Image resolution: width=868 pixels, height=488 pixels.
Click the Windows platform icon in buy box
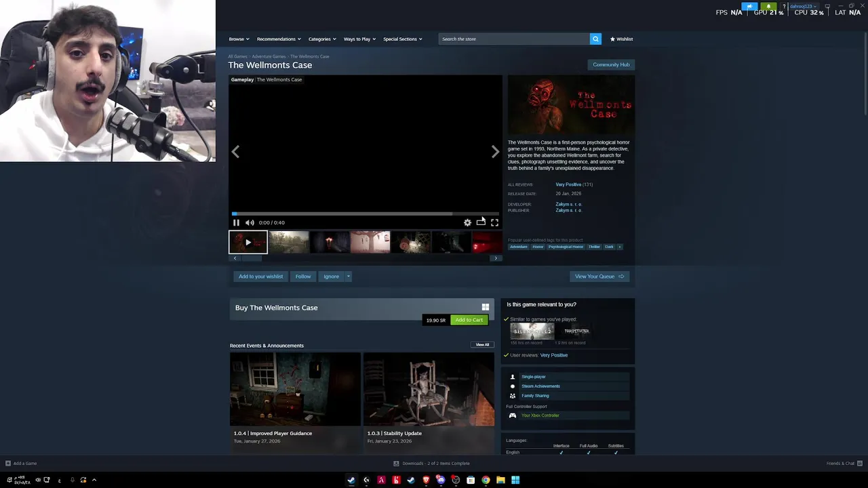click(x=485, y=307)
